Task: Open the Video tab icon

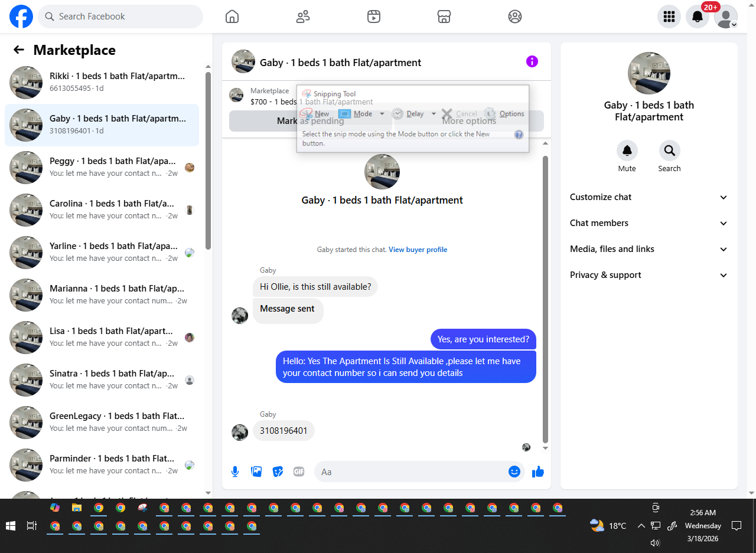Action: 373,17
